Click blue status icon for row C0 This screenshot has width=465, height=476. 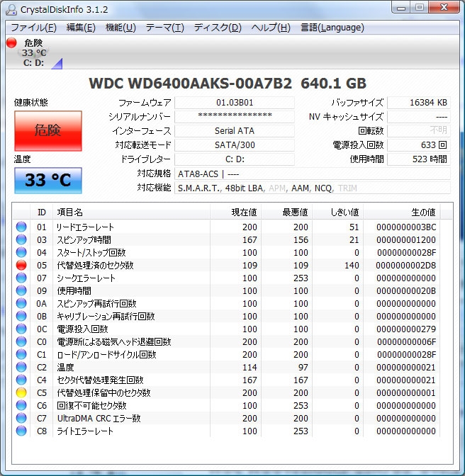21,341
